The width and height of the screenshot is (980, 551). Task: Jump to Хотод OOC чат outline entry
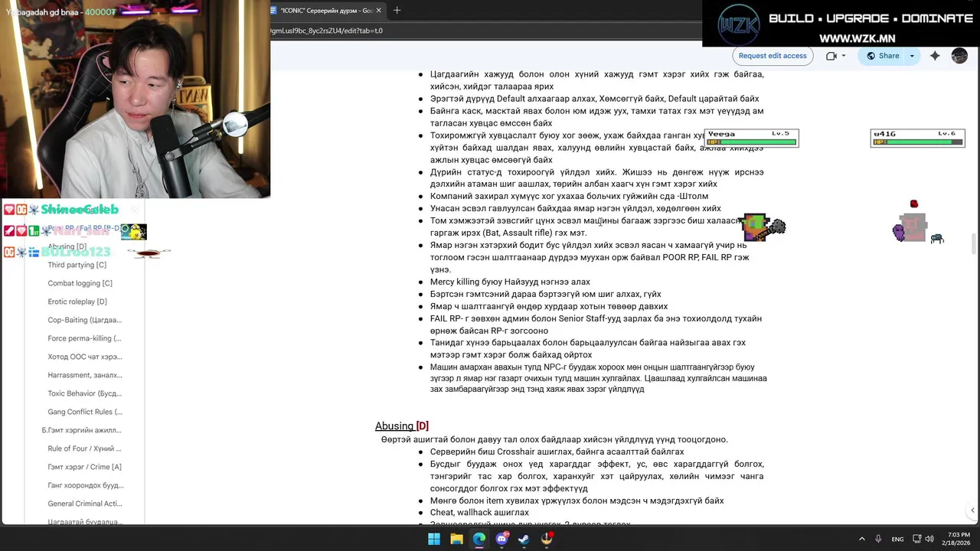click(x=85, y=357)
